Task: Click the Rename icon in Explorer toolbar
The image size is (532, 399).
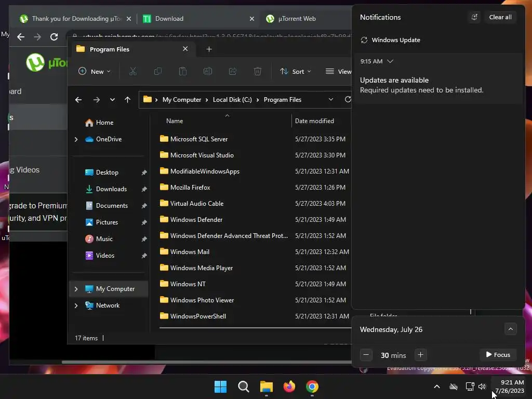Action: [x=208, y=71]
